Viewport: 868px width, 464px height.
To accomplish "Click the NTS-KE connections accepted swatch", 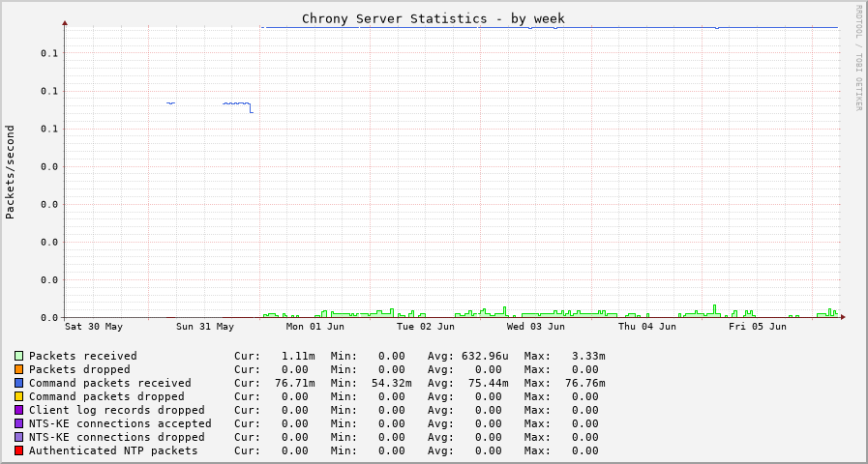I will click(x=18, y=423).
